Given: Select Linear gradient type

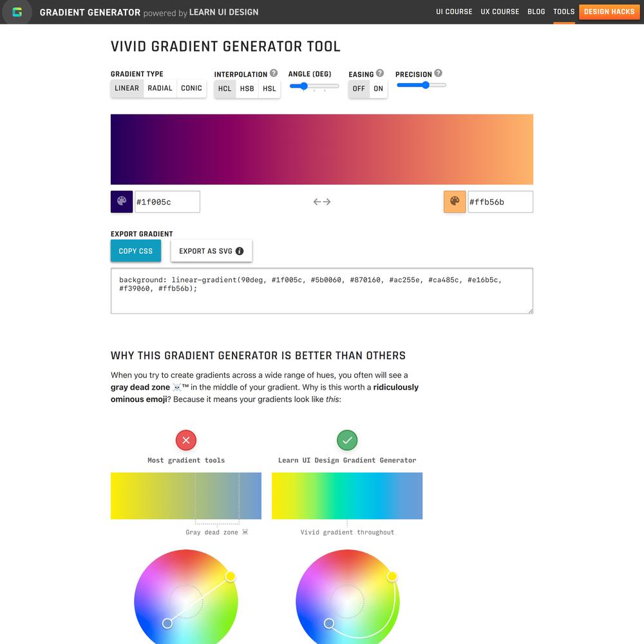Looking at the screenshot, I should (127, 88).
